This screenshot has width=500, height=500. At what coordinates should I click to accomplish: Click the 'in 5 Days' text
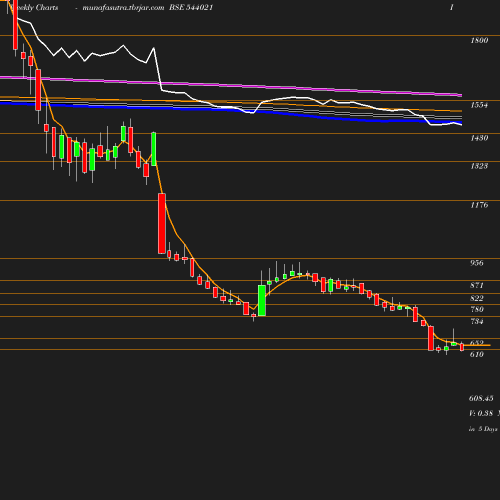(483, 429)
